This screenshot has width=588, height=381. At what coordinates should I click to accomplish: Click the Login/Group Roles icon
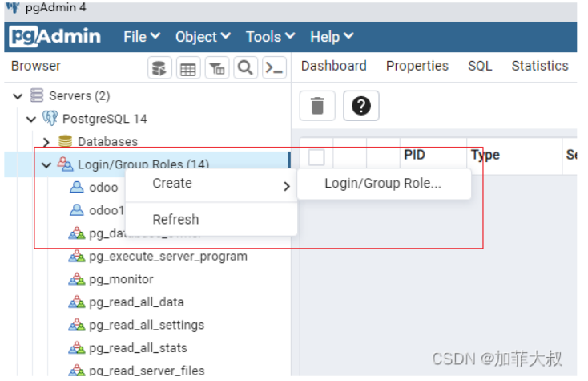point(65,164)
